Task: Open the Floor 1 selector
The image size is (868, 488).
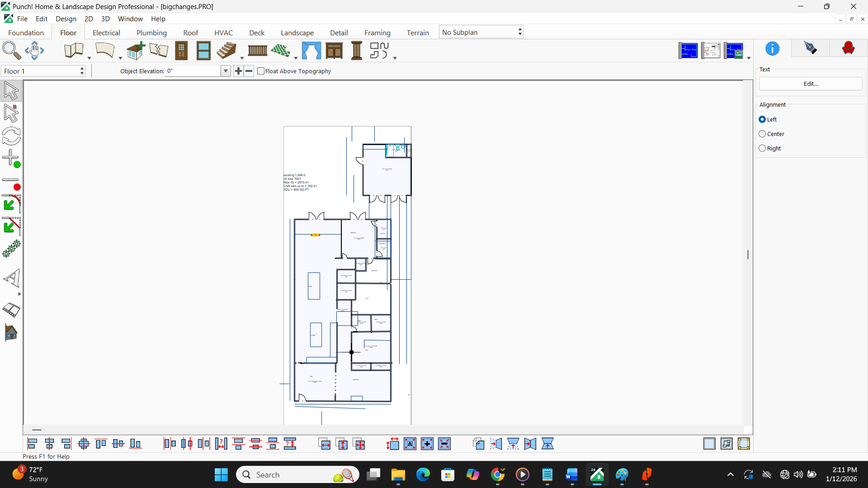Action: point(43,71)
